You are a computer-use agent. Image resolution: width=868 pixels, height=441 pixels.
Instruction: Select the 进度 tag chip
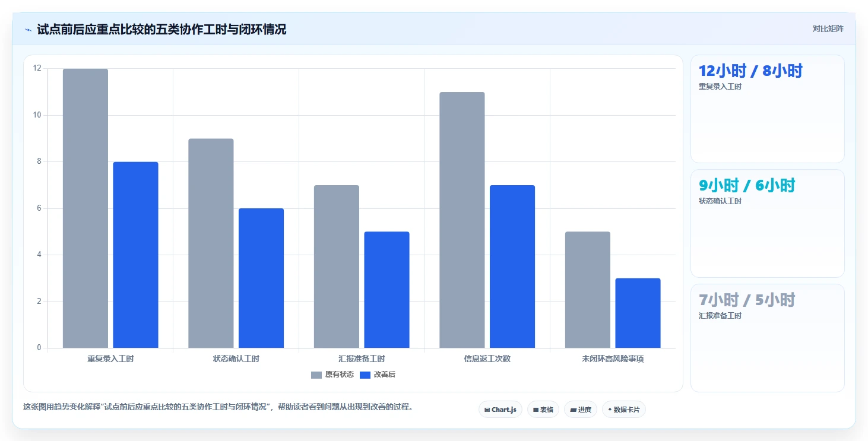tap(580, 410)
